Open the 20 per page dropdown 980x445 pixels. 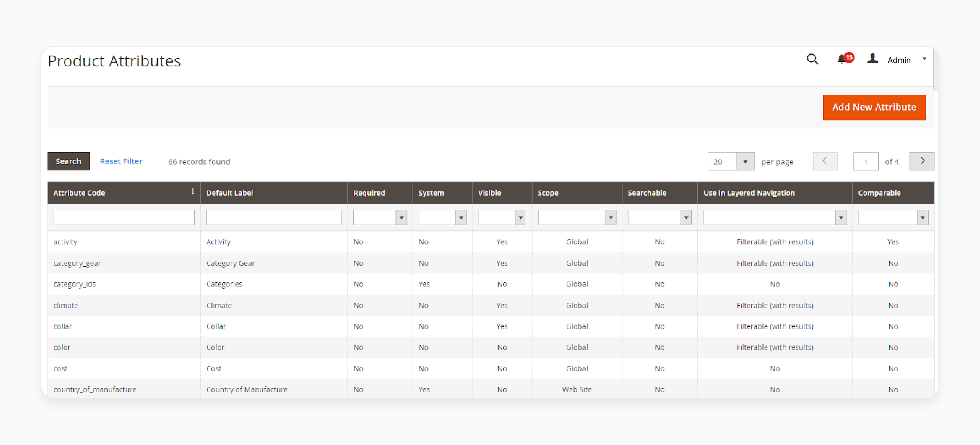click(731, 161)
